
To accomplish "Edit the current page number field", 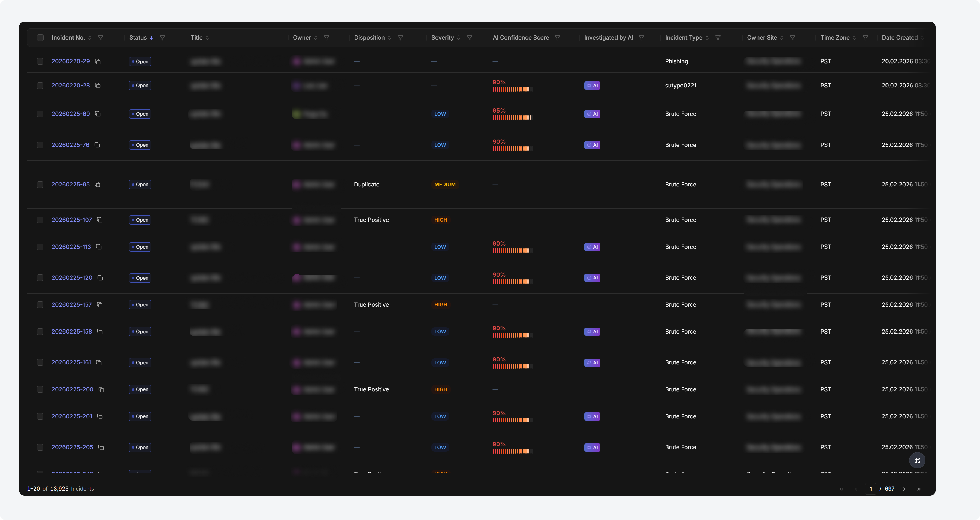I will coord(870,489).
